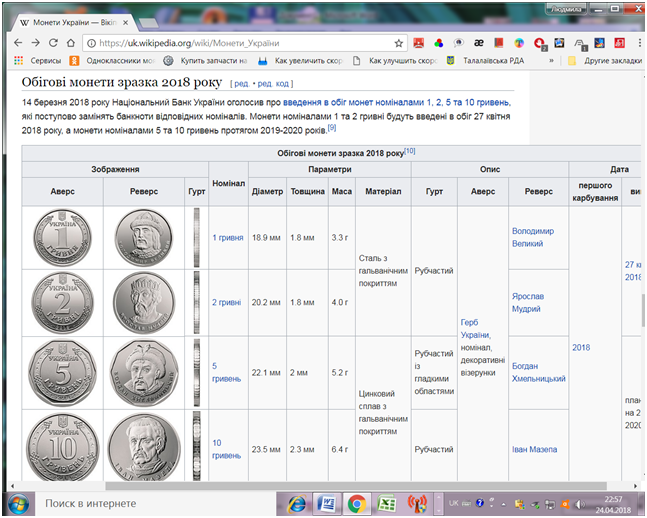Viewport: 647px width, 518px height.
Task: Focus the URL address bar
Action: (243, 43)
